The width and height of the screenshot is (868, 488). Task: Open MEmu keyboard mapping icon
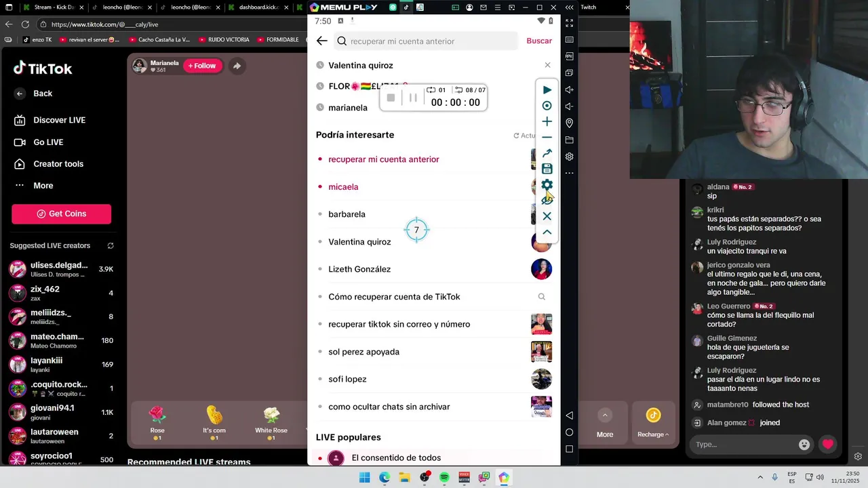(570, 40)
